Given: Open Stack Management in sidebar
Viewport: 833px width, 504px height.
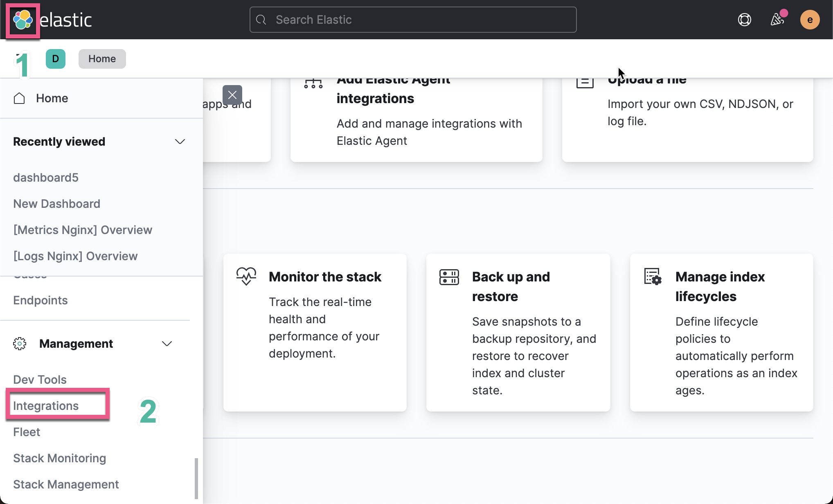Looking at the screenshot, I should [x=66, y=484].
